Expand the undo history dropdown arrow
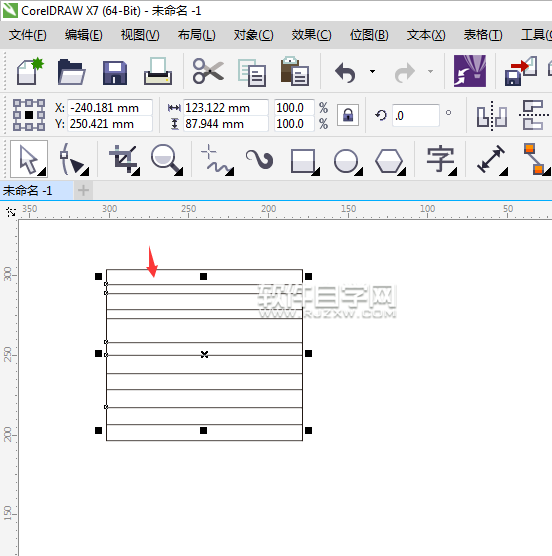552x556 pixels. point(372,72)
